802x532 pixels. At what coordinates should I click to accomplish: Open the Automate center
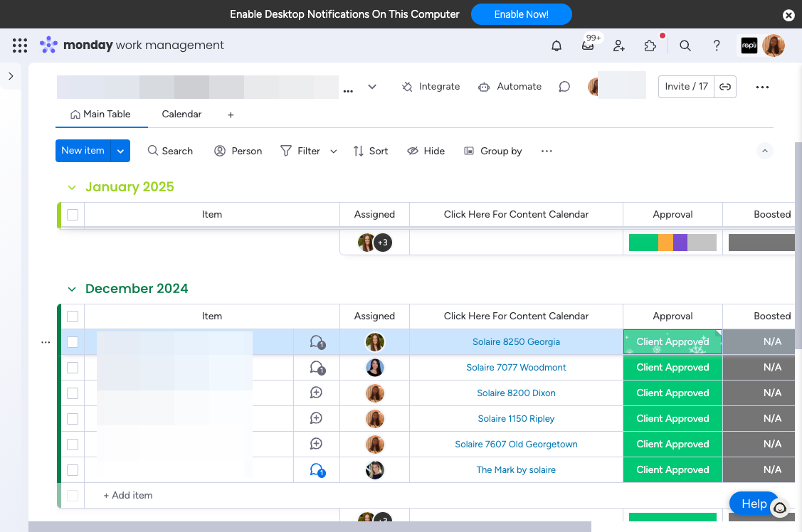510,87
